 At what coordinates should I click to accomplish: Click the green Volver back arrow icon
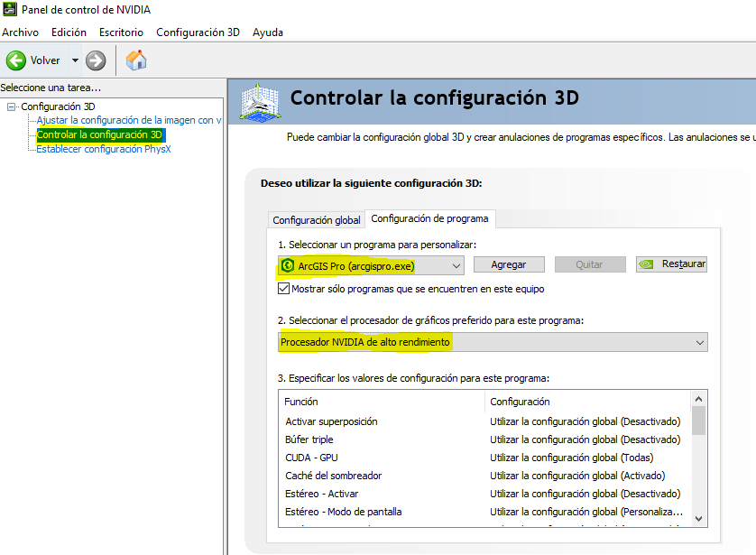pos(16,60)
